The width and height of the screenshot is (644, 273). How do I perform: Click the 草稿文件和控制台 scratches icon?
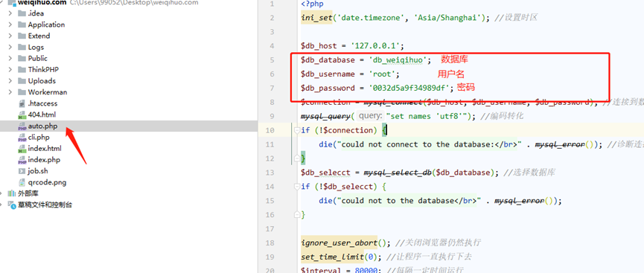[x=12, y=205]
